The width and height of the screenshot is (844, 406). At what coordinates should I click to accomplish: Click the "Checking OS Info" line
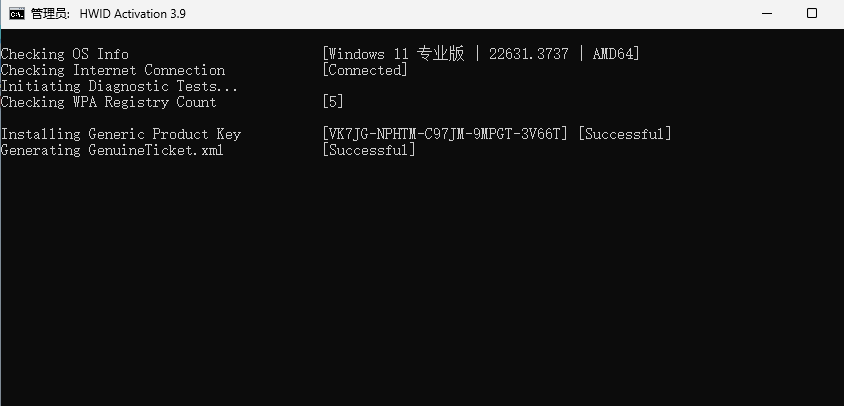point(65,54)
